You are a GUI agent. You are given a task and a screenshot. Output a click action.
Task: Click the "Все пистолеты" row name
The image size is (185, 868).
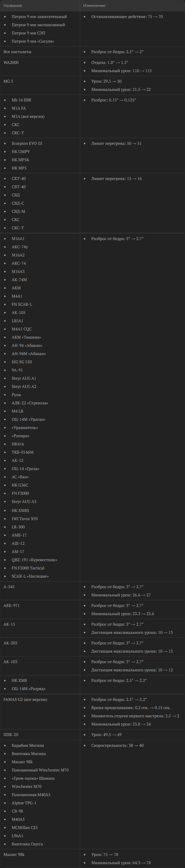(x=17, y=52)
